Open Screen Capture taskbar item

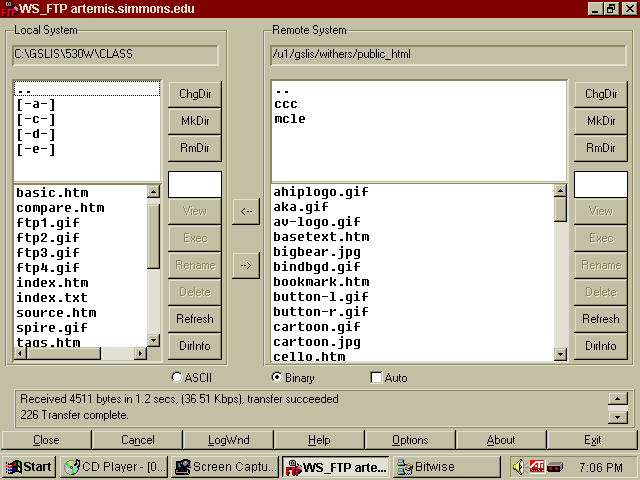tap(224, 467)
